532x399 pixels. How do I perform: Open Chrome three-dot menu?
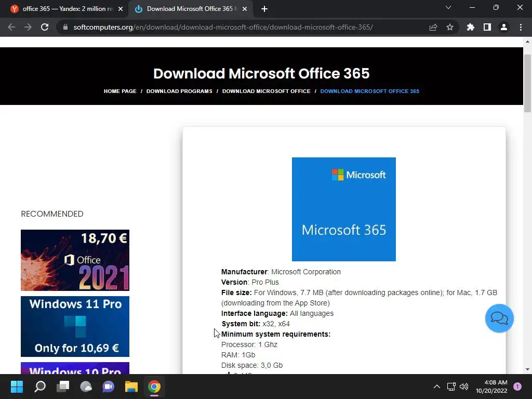tap(521, 27)
